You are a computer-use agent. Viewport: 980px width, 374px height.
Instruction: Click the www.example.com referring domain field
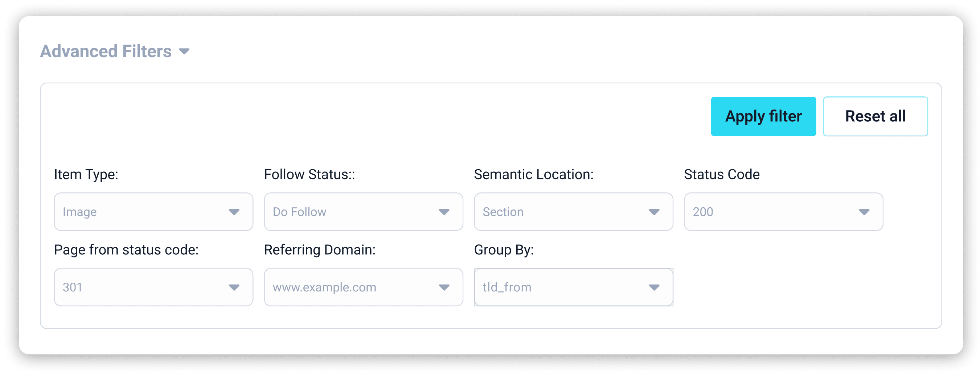pos(324,287)
